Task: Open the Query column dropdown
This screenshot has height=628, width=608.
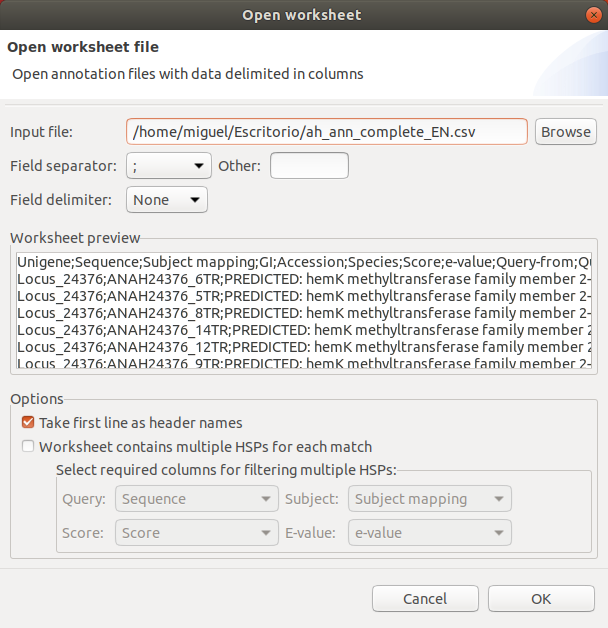Action: [196, 499]
